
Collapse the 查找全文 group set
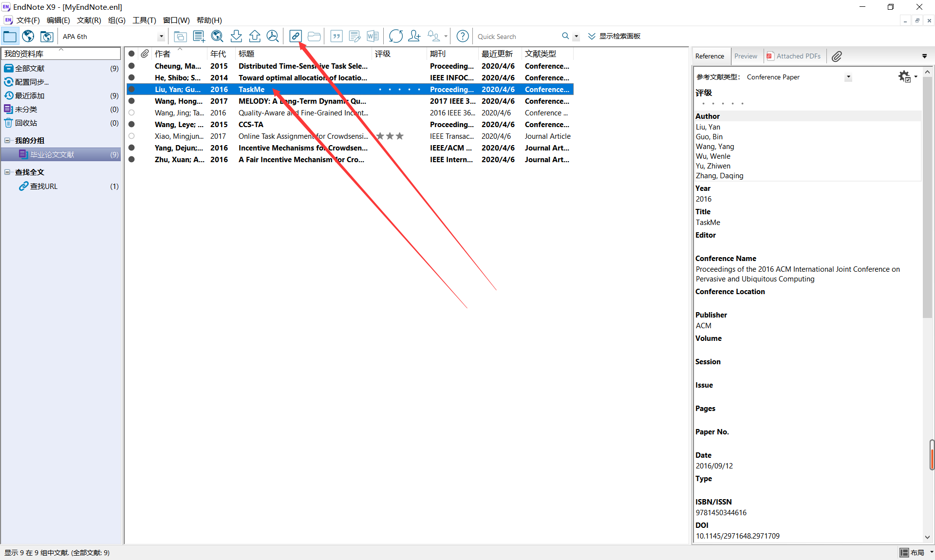point(7,172)
